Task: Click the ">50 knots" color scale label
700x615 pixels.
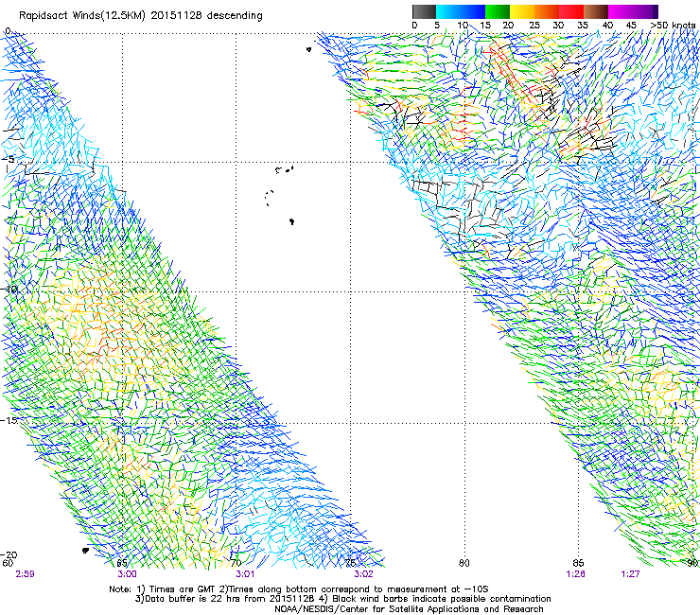Action: click(x=673, y=26)
